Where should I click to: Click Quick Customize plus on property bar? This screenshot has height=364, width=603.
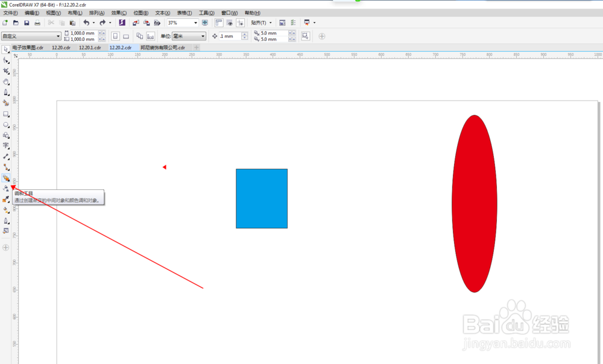322,36
